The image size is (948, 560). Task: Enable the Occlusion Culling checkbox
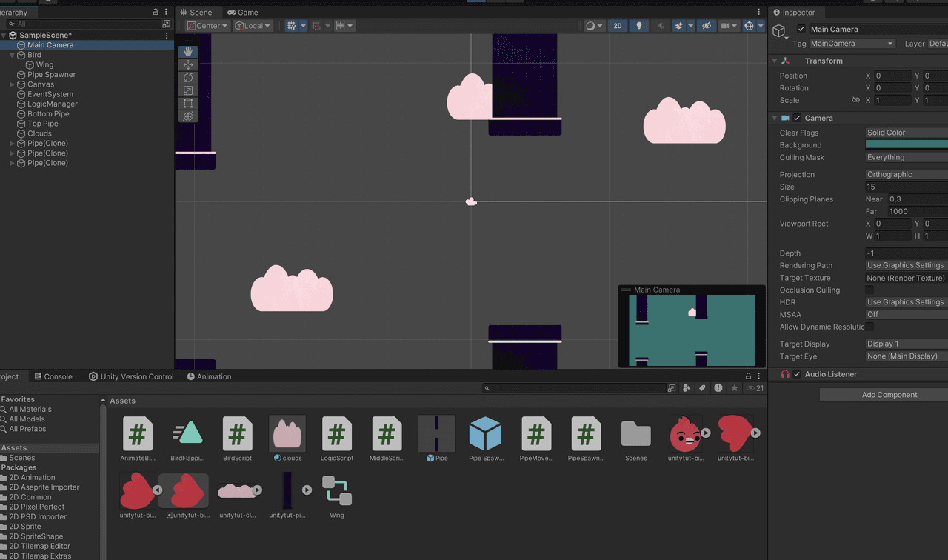pyautogui.click(x=870, y=290)
